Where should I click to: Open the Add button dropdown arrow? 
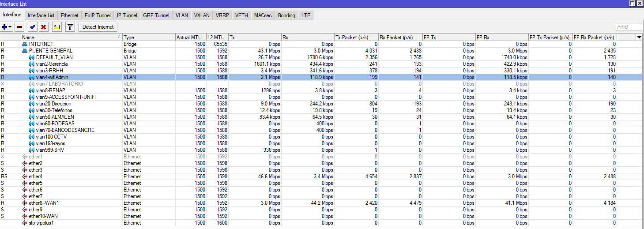pos(11,27)
